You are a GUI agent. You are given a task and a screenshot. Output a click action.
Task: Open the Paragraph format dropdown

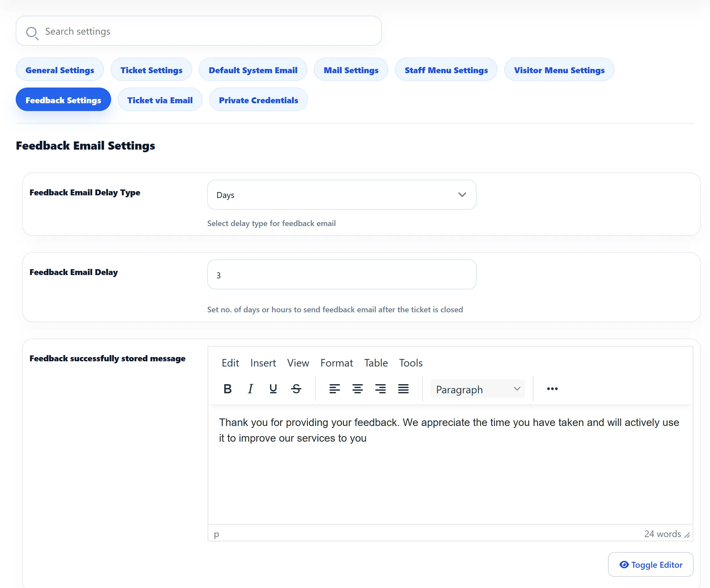tap(478, 389)
